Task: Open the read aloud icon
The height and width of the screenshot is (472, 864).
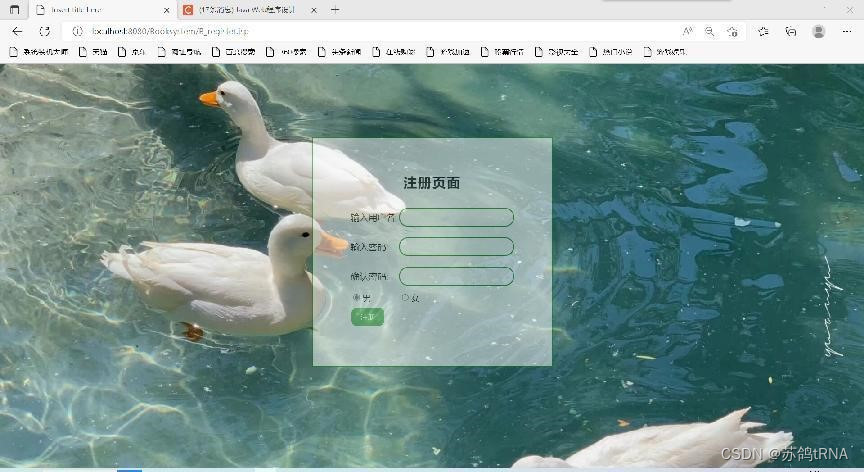Action: 687,31
